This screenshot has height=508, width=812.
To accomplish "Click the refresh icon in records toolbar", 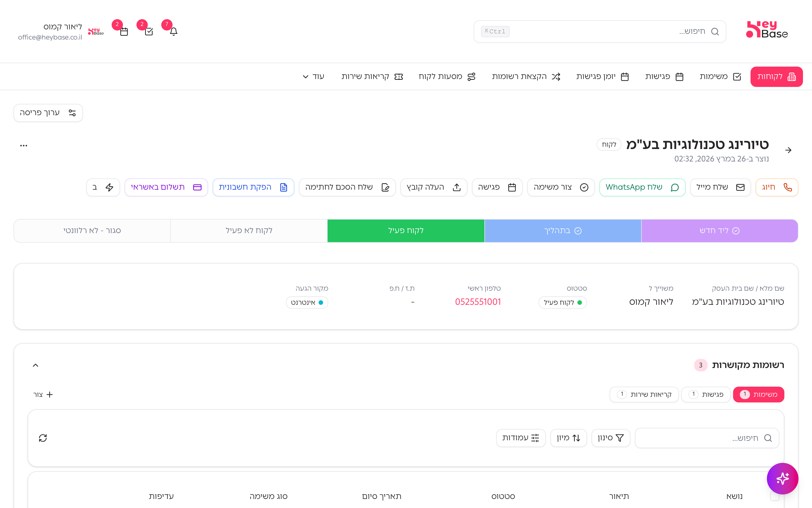I will (x=43, y=438).
